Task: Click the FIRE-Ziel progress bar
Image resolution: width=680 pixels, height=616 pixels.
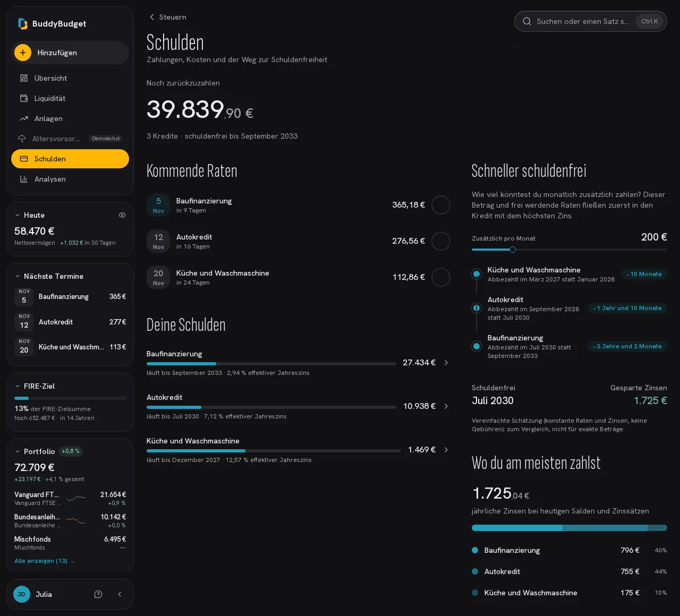Action: pyautogui.click(x=70, y=398)
